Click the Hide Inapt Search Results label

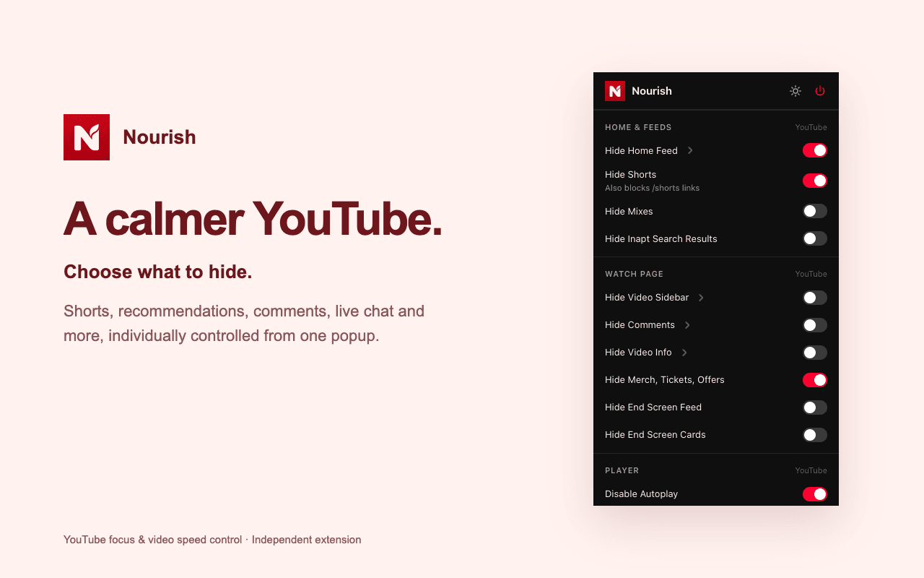point(661,239)
